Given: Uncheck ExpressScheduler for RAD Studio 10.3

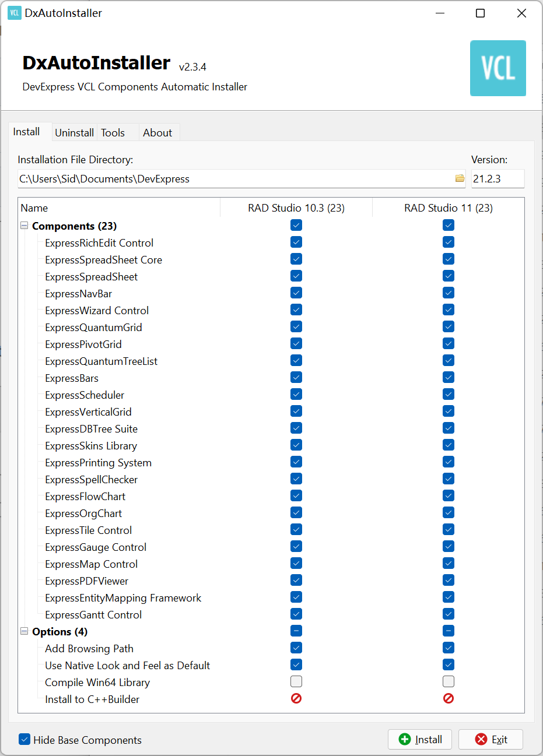Looking at the screenshot, I should click(296, 394).
